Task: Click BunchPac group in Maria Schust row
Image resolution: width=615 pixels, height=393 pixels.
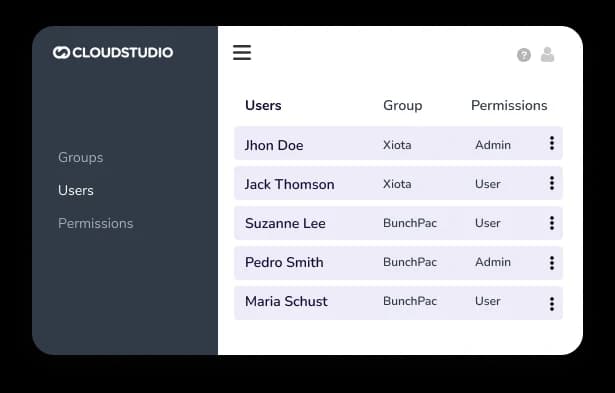Action: pyautogui.click(x=410, y=301)
